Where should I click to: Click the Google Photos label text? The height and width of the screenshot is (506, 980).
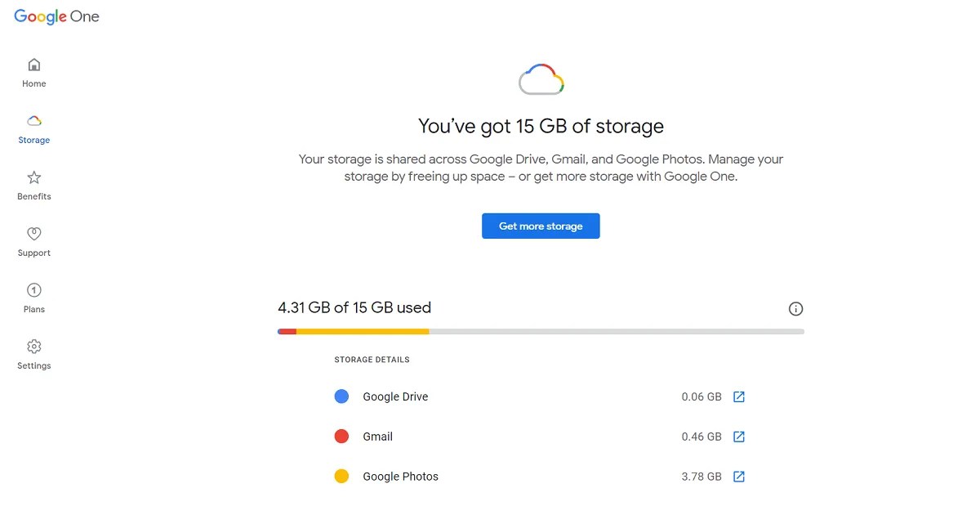400,477
